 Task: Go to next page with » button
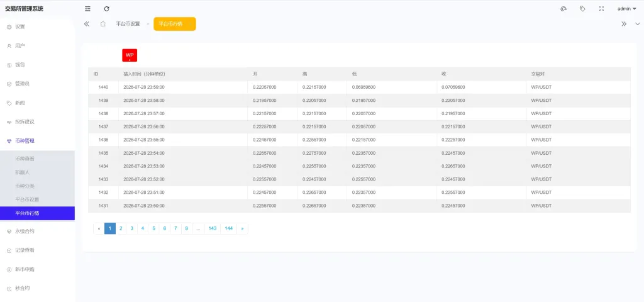[x=242, y=228]
